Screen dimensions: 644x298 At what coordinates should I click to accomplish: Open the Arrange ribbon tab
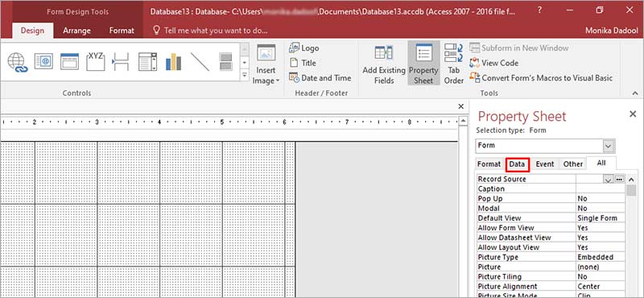76,31
